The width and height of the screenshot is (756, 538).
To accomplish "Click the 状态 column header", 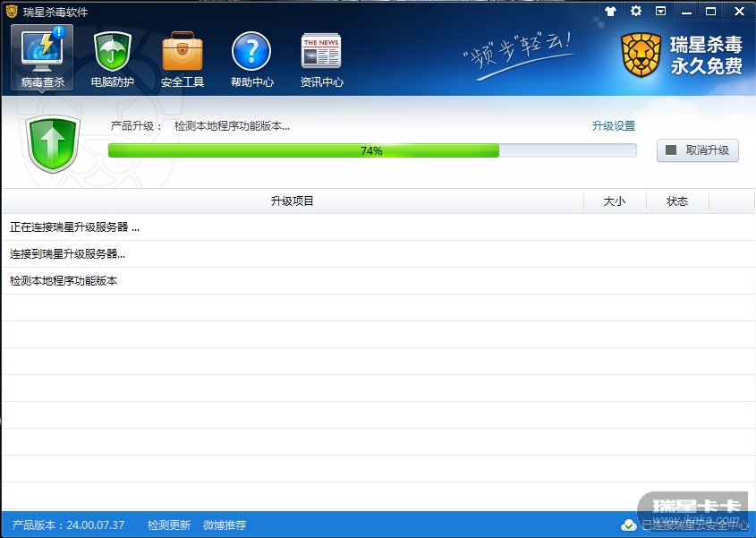I will click(677, 201).
